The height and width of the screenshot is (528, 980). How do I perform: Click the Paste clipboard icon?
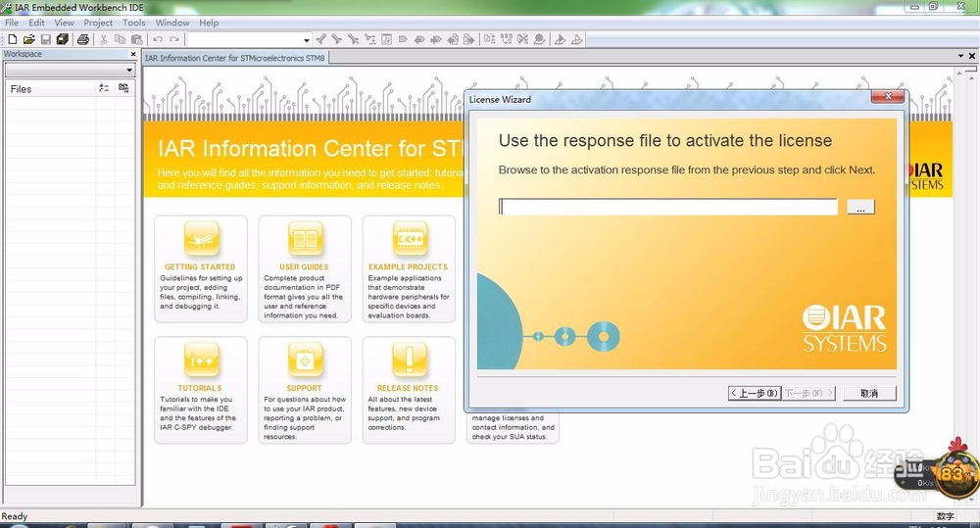point(136,39)
